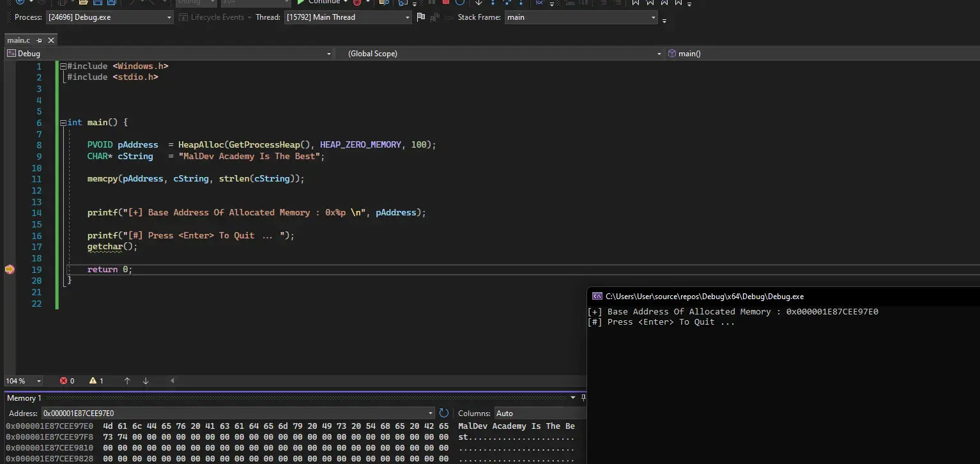Click the thread flag icon beside Main Thread
Screen dimensions: 980x464
420,17
